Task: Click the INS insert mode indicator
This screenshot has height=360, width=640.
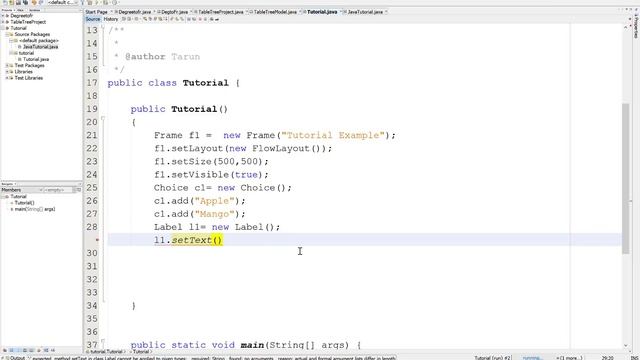Action: coord(634,358)
